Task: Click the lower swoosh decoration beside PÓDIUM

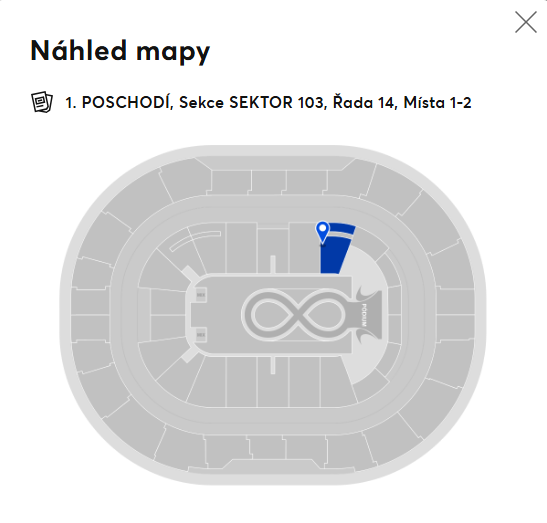Action: 367,336
